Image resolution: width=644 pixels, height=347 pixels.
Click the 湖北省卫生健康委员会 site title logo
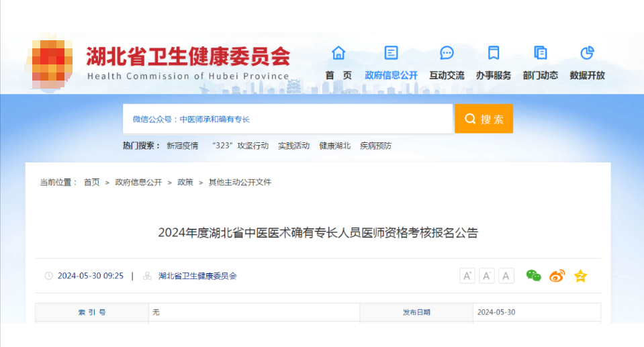(188, 57)
